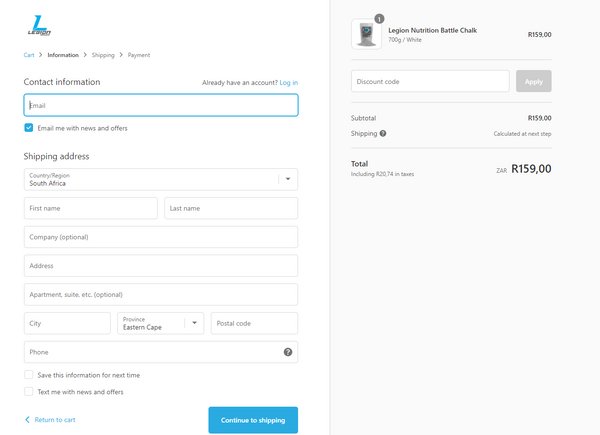Image resolution: width=600 pixels, height=435 pixels.
Task: Click the Log in link
Action: (x=288, y=82)
